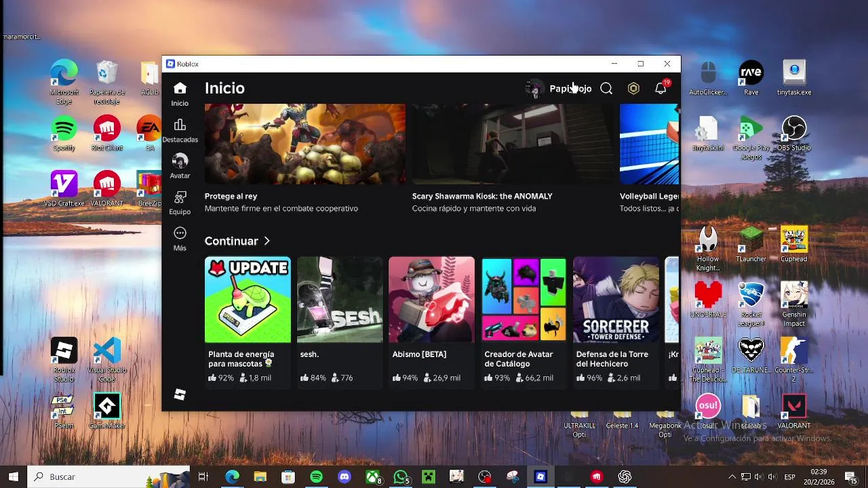868x488 pixels.
Task: Open the notifications bell with 19 badge
Action: (660, 88)
